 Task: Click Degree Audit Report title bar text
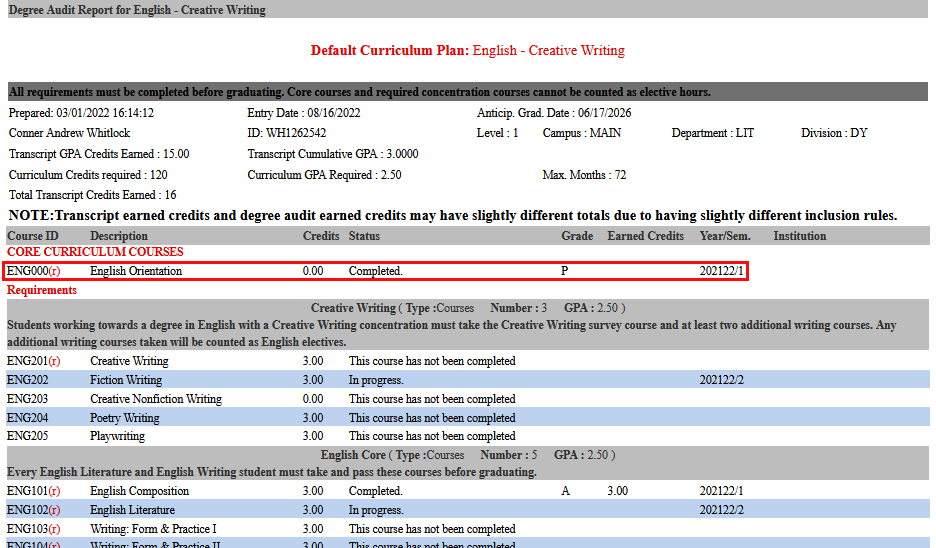point(137,10)
